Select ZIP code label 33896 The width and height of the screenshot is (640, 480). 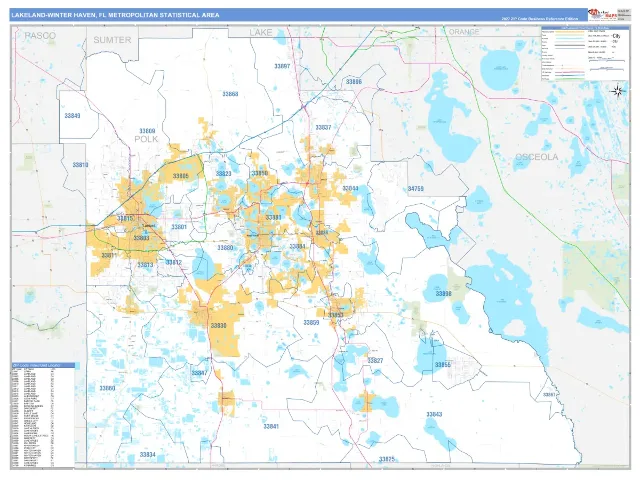click(353, 82)
